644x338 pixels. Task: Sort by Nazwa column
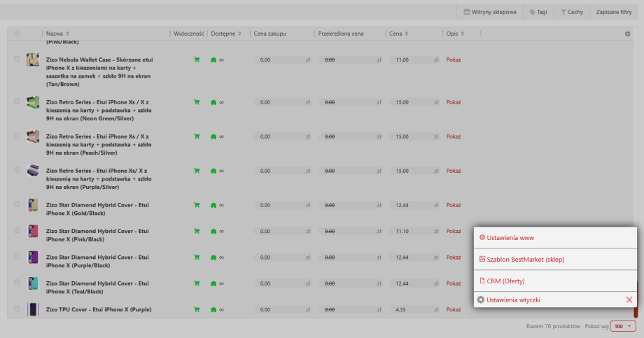pyautogui.click(x=57, y=34)
